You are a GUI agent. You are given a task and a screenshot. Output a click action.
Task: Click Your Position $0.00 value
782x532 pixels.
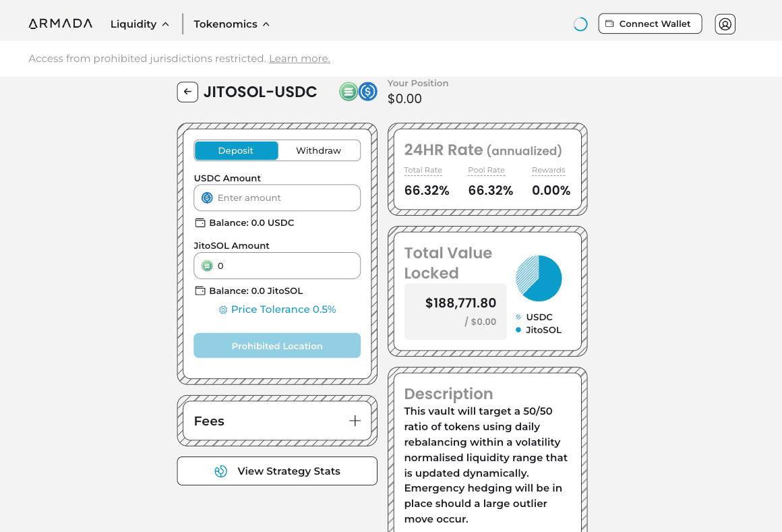pyautogui.click(x=404, y=98)
